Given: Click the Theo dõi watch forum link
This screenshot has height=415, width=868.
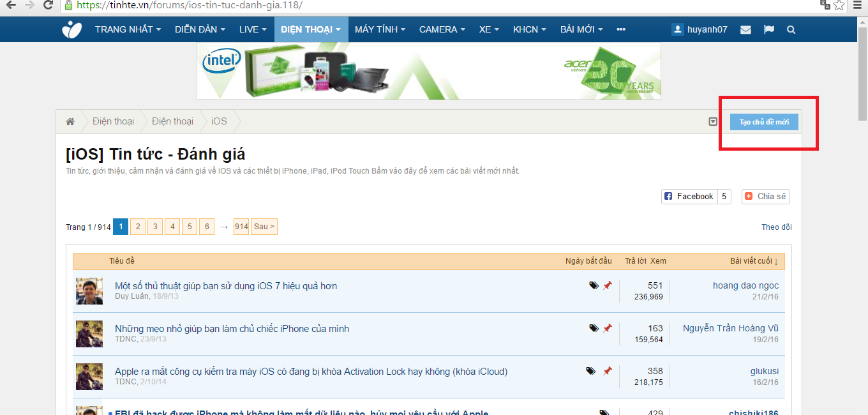Looking at the screenshot, I should (x=777, y=227).
